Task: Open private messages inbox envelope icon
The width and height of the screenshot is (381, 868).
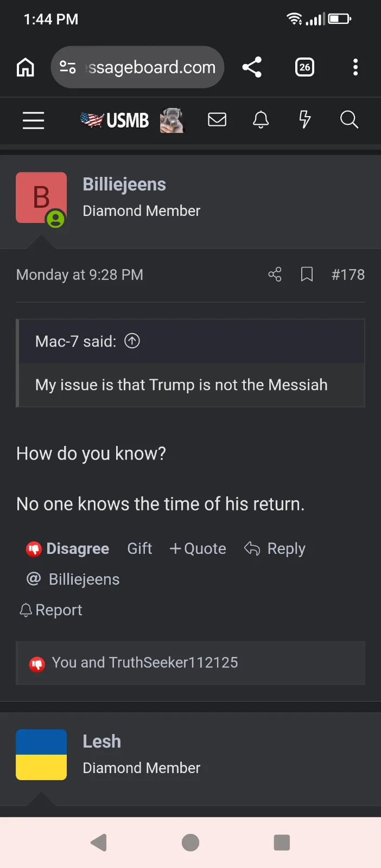Action: (217, 119)
